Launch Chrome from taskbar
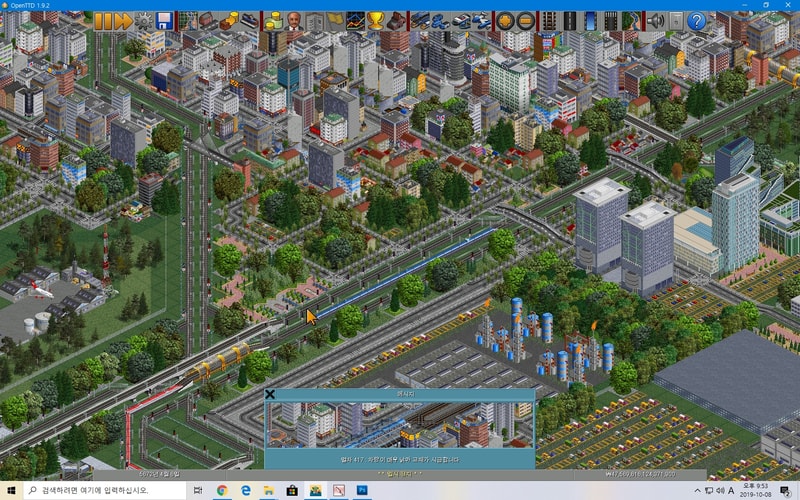The height and width of the screenshot is (500, 800). point(222,490)
